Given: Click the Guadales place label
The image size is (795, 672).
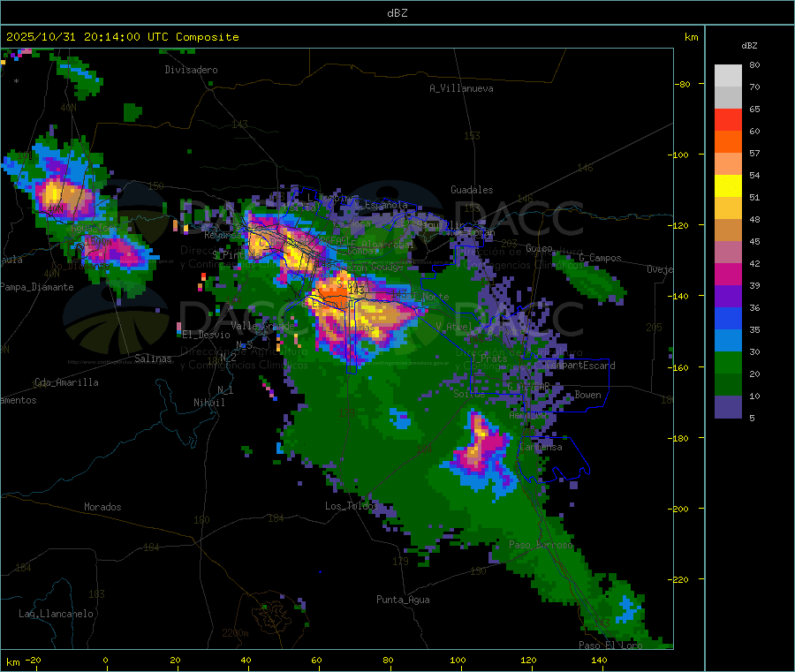Looking at the screenshot, I should (472, 190).
